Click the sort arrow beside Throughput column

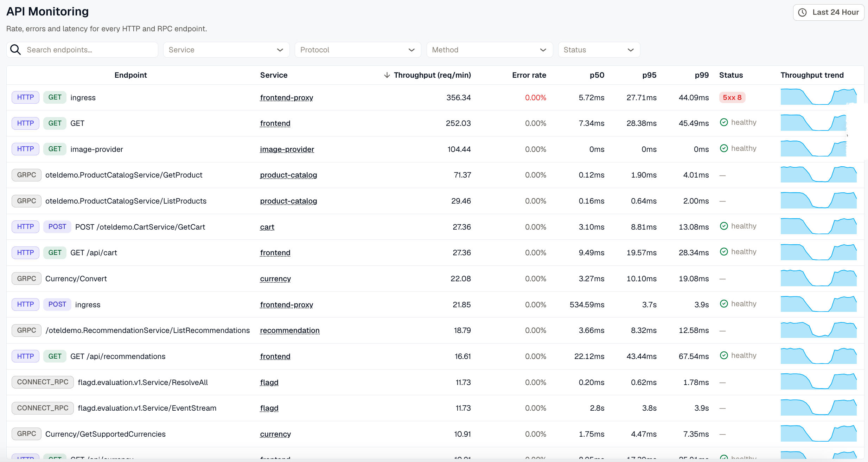(x=387, y=75)
